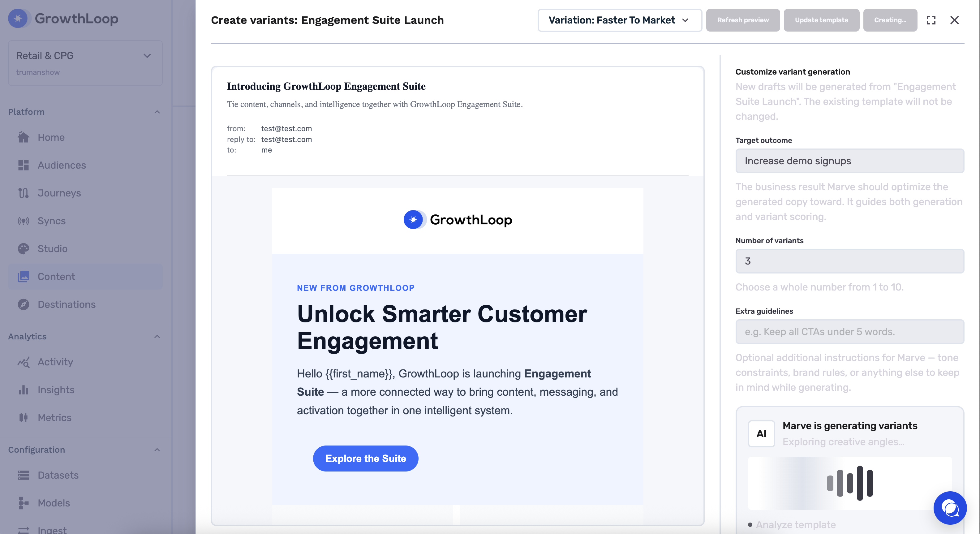Viewport: 980px width, 534px height.
Task: Click the Models tree icon
Action: (x=23, y=503)
